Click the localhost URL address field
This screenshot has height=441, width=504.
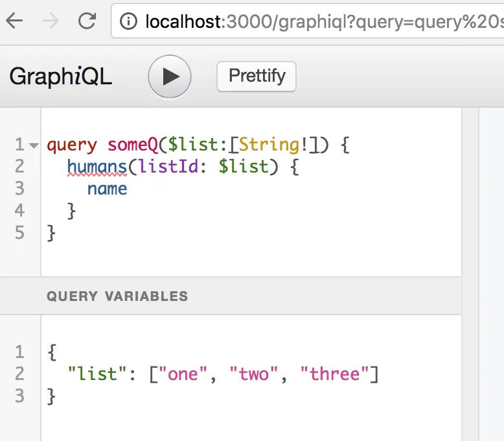click(307, 21)
